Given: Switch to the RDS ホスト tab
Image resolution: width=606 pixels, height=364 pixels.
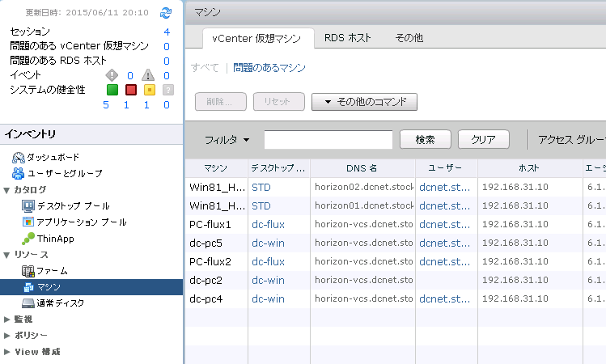Looking at the screenshot, I should (349, 38).
